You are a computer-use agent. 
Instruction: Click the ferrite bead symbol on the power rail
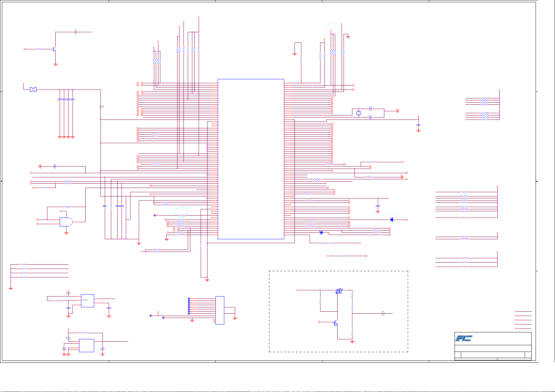click(x=33, y=90)
